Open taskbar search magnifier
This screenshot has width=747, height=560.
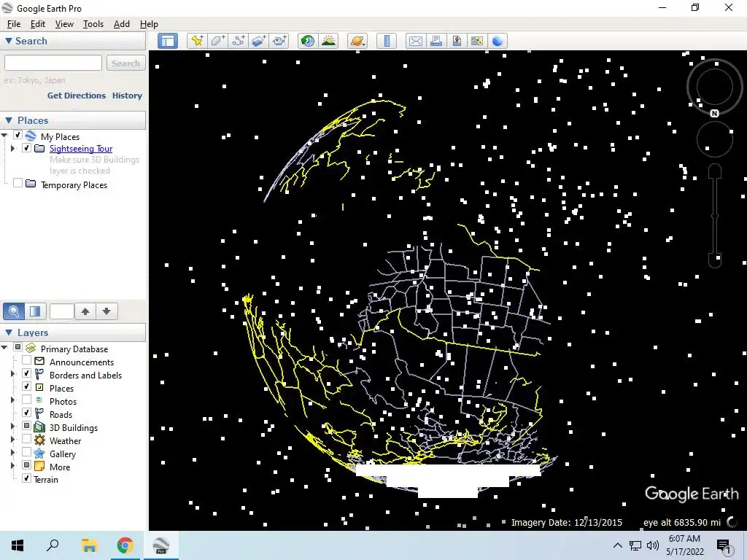(53, 545)
